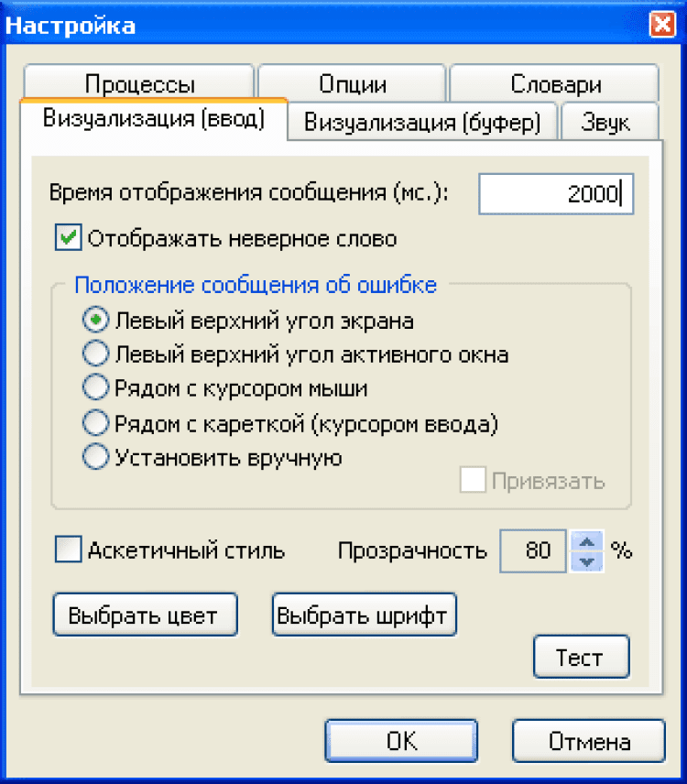The height and width of the screenshot is (784, 687).
Task: Select the Визуализация (буфер) tab
Action: coord(422,123)
